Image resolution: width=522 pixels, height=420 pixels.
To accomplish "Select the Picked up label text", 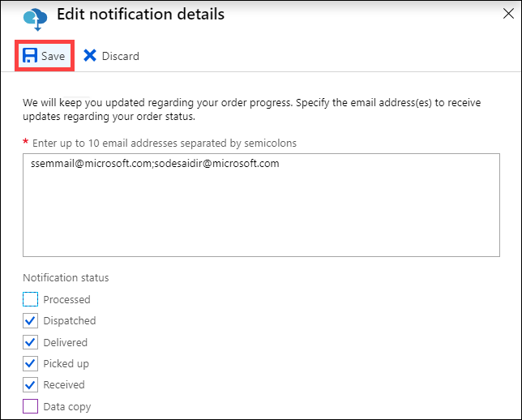I will pos(66,364).
